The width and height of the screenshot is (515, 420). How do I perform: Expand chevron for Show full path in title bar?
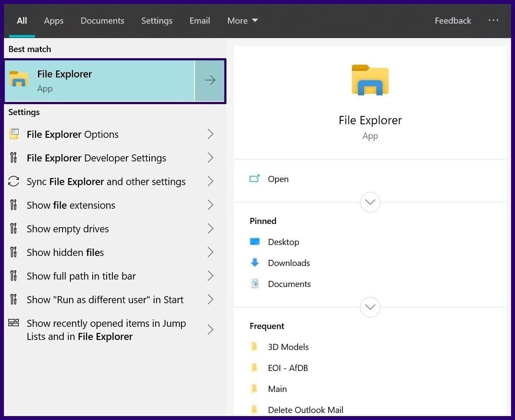coord(211,276)
